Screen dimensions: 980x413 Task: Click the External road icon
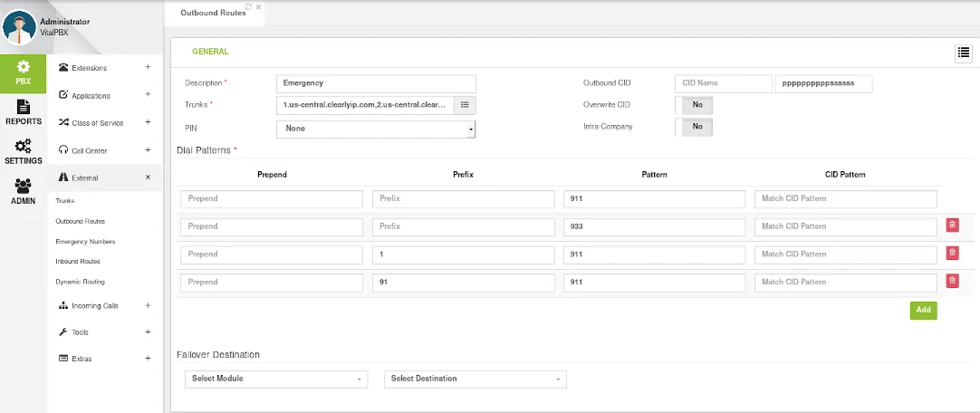point(63,178)
